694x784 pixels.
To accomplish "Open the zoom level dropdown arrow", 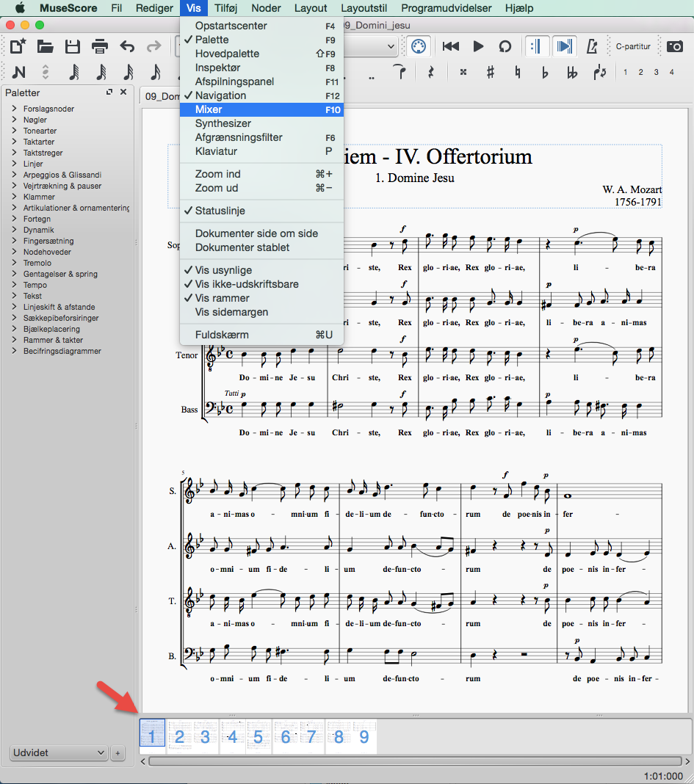I will (391, 46).
